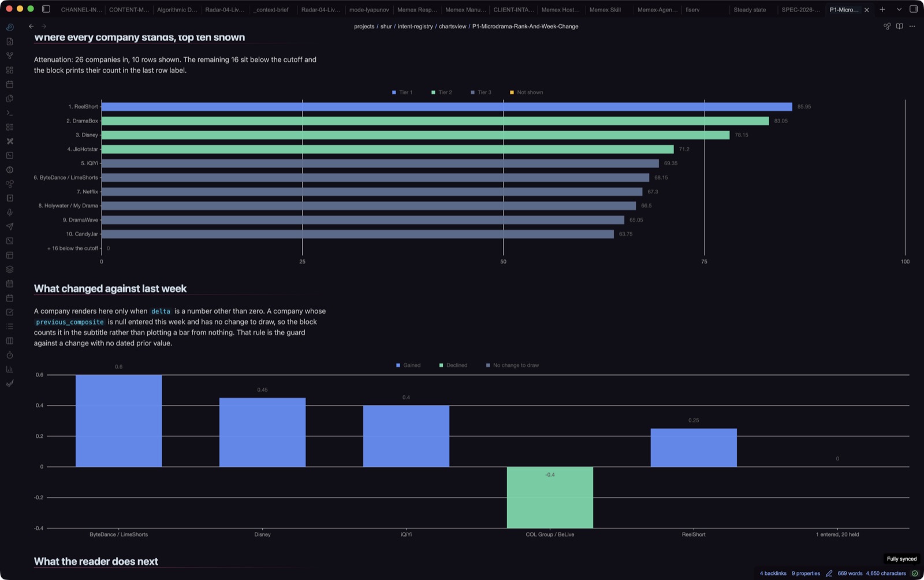Click the spiral logo icon atop the ribbon

coord(10,27)
